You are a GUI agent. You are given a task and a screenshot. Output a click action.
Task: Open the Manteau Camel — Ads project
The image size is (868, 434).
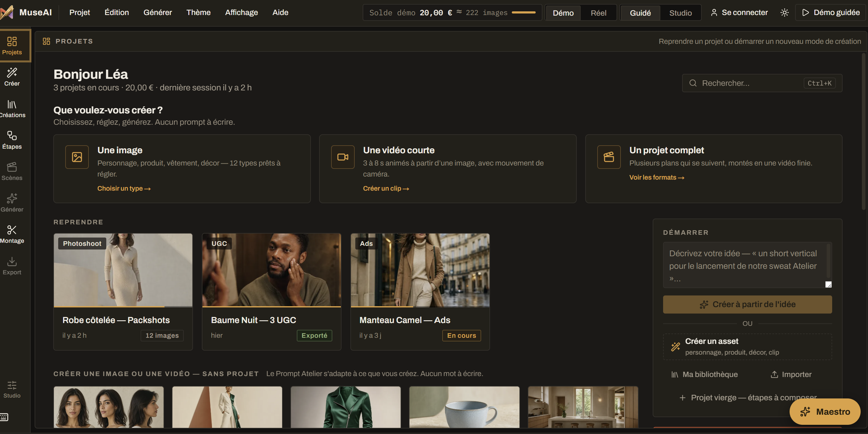[x=420, y=292]
